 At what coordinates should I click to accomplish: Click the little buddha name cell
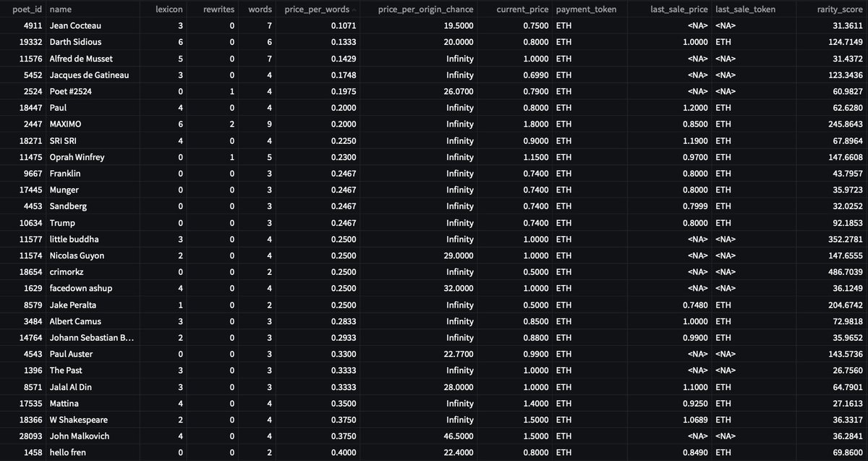point(74,240)
